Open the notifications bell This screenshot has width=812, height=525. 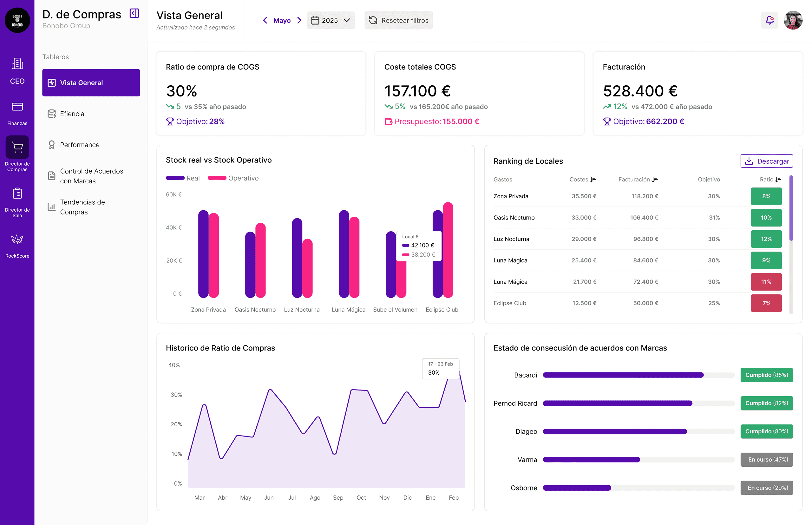(x=769, y=20)
